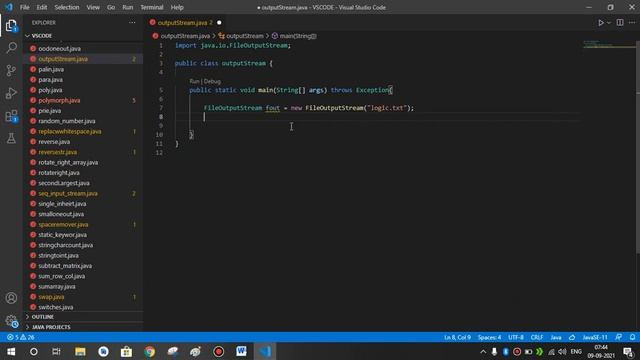Open the notifications bell in status bar
Screen dimensions: 640x360
coord(632,338)
